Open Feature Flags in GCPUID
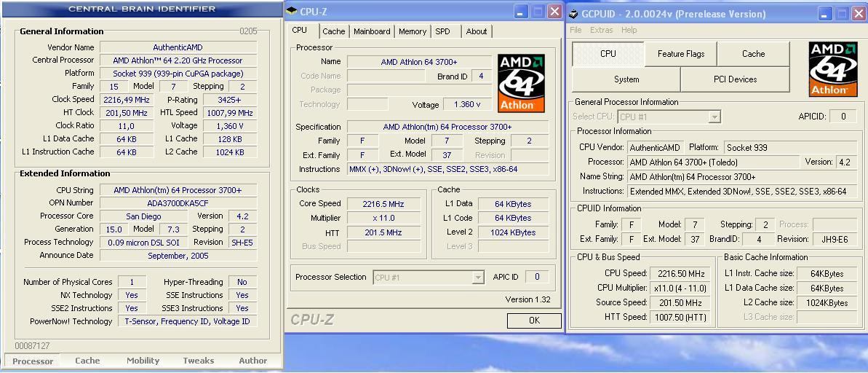 pos(681,54)
